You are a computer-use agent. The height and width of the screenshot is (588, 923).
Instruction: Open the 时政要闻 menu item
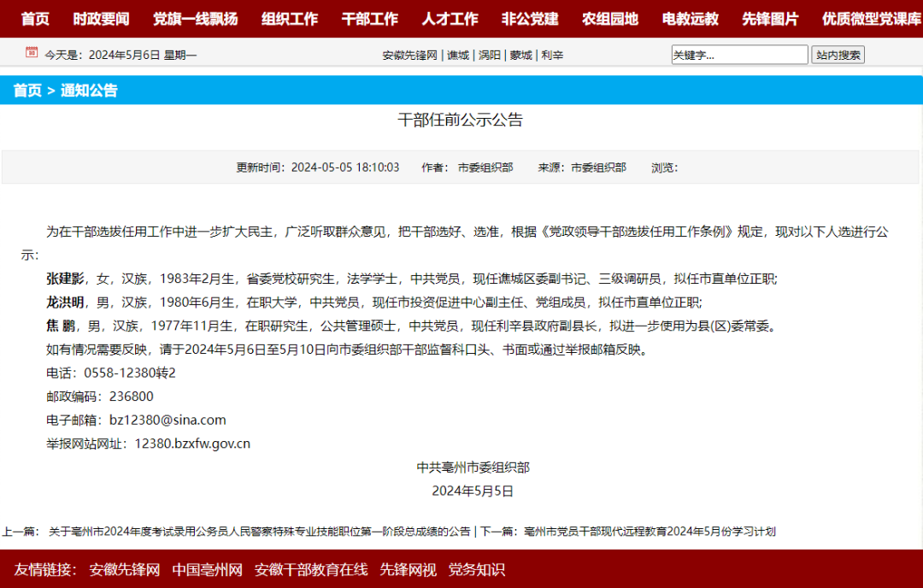101,19
